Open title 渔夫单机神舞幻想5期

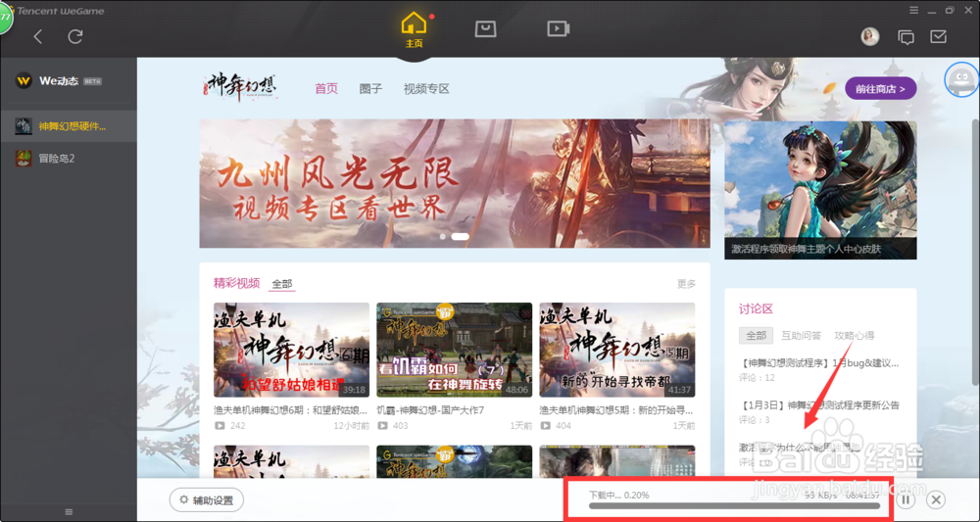click(x=616, y=410)
